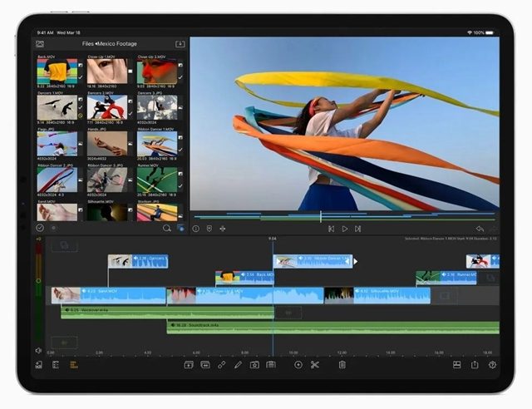Screen dimensions: 532x409
Task: Click the undo arrow below the preview
Action: (x=480, y=229)
